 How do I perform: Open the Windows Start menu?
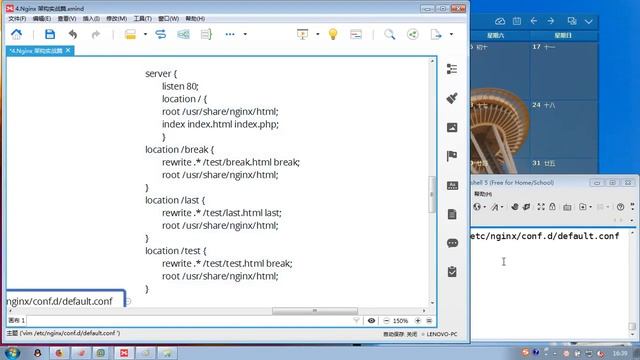[x=12, y=353]
